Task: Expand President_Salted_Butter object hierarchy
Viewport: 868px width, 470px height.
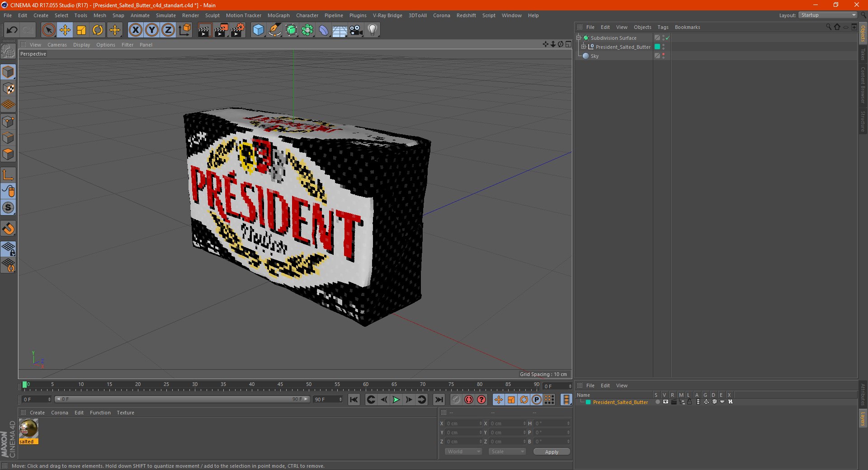Action: pos(584,47)
